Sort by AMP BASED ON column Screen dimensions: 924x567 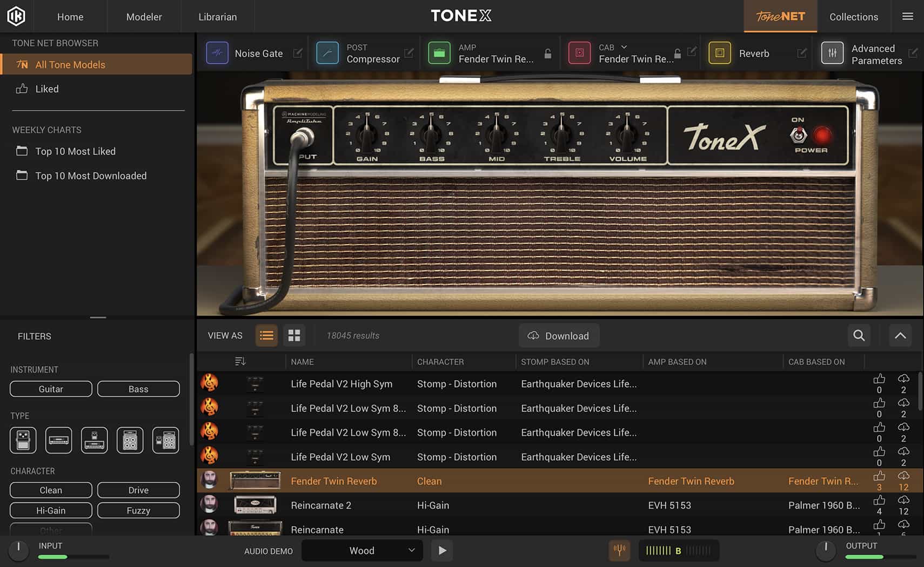click(677, 362)
